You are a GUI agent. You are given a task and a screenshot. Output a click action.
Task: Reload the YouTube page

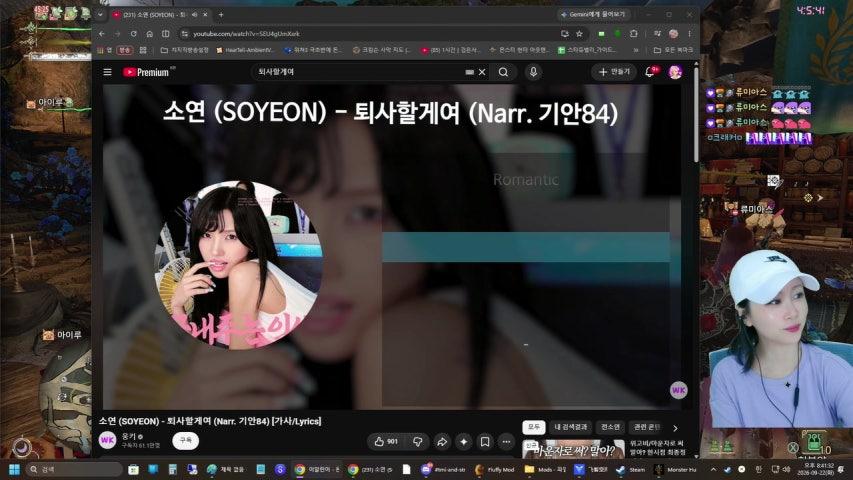133,34
